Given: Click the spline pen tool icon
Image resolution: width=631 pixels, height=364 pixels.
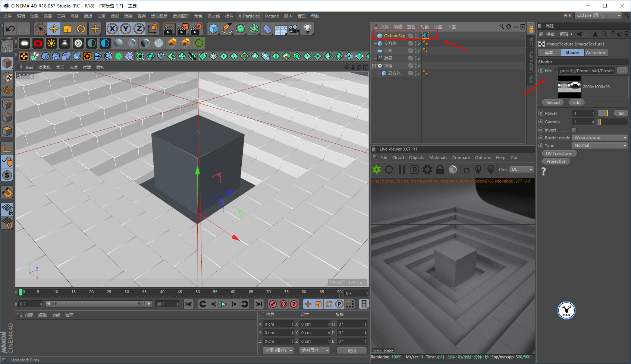Looking at the screenshot, I should point(227,29).
